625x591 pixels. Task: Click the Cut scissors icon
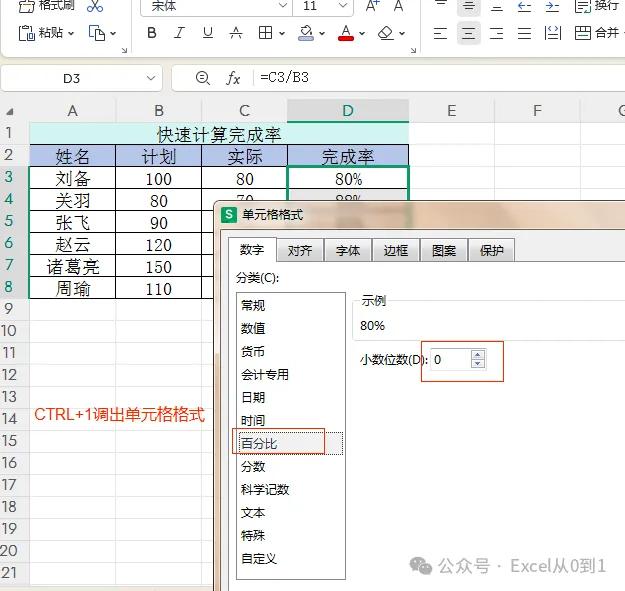tap(95, 6)
